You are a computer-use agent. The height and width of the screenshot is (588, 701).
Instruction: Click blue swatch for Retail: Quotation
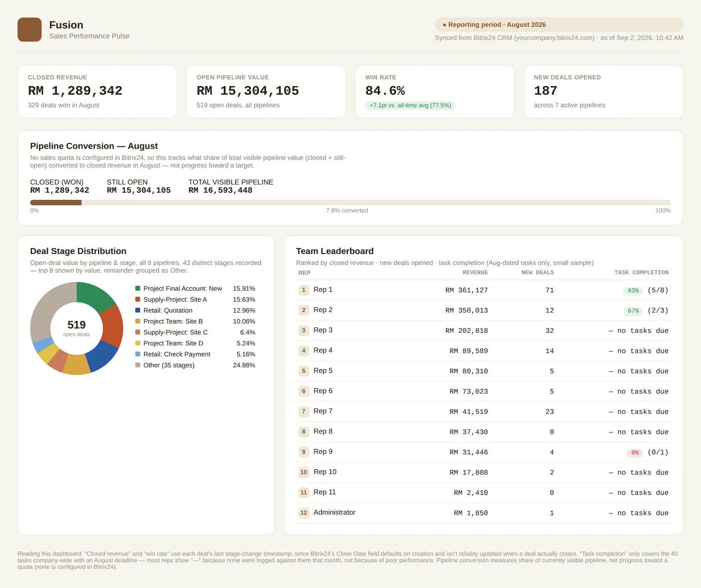(x=138, y=310)
